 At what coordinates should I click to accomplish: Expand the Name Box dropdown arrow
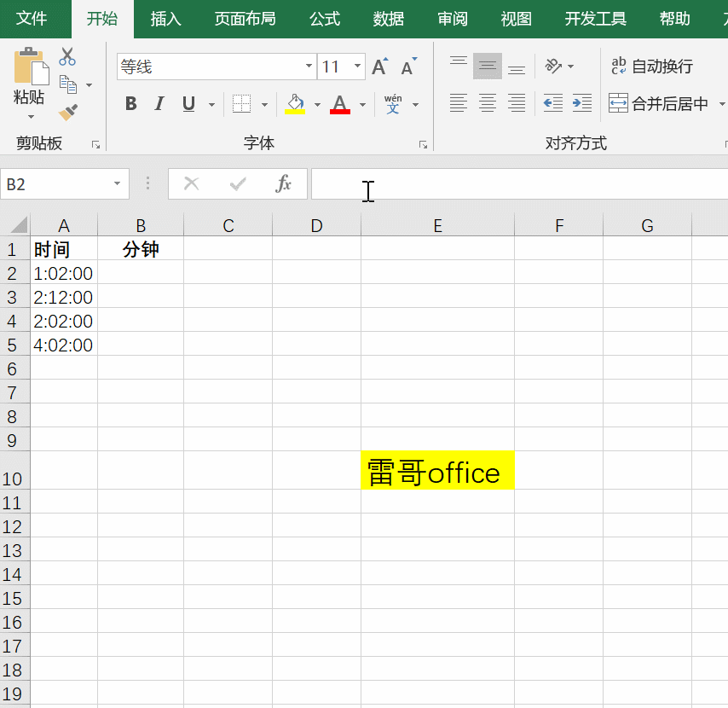point(117,184)
